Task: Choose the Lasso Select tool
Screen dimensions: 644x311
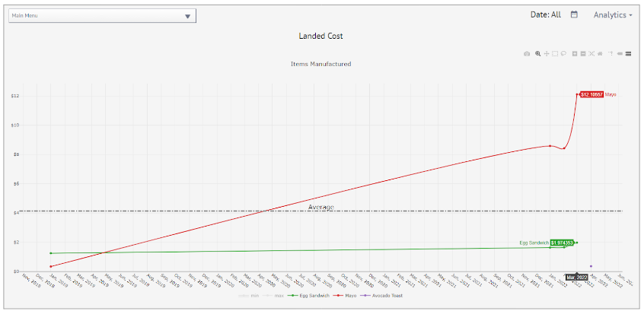Action: coord(563,54)
